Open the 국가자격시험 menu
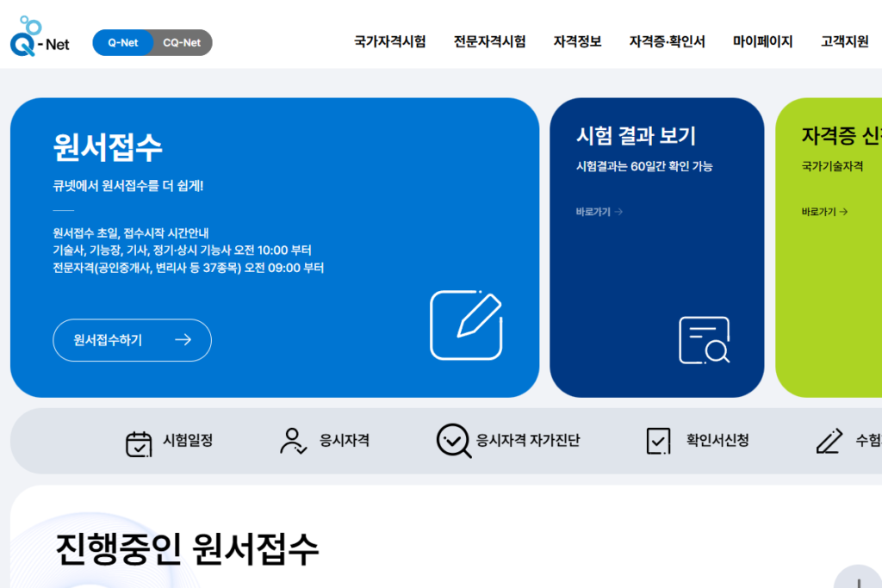Image resolution: width=882 pixels, height=588 pixels. tap(389, 40)
